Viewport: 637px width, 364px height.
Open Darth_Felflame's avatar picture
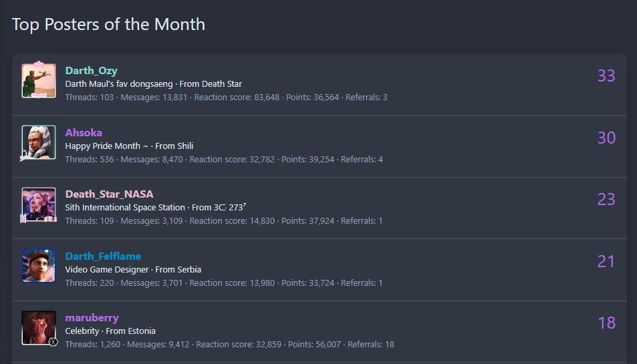(39, 266)
